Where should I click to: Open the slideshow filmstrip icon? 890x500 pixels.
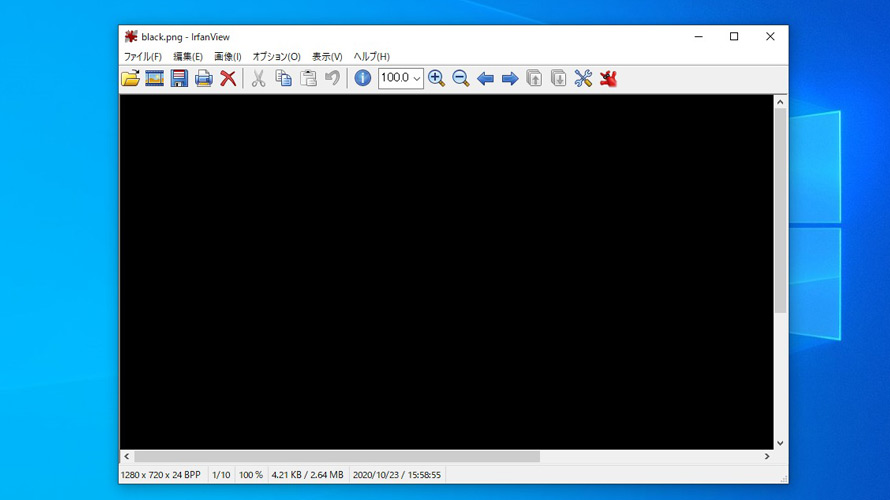[x=155, y=78]
